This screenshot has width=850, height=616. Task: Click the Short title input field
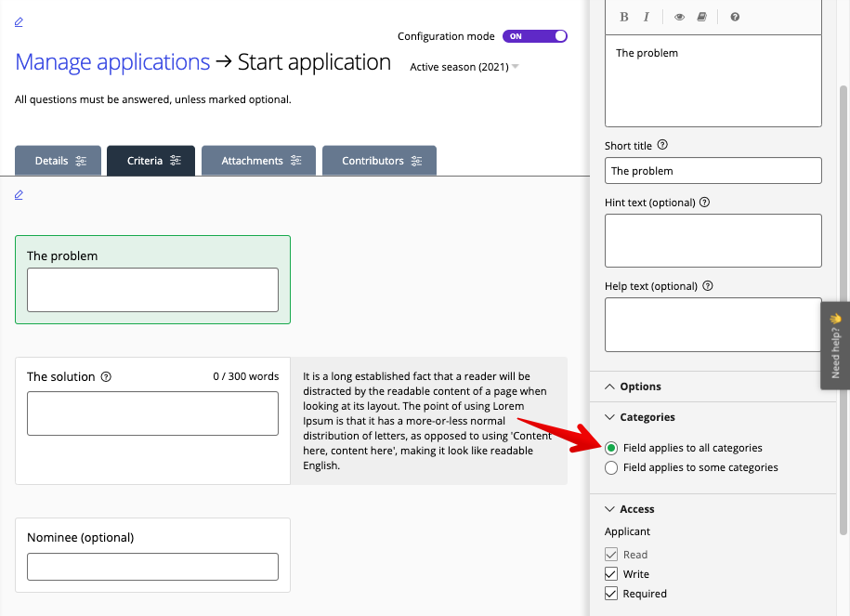point(713,171)
